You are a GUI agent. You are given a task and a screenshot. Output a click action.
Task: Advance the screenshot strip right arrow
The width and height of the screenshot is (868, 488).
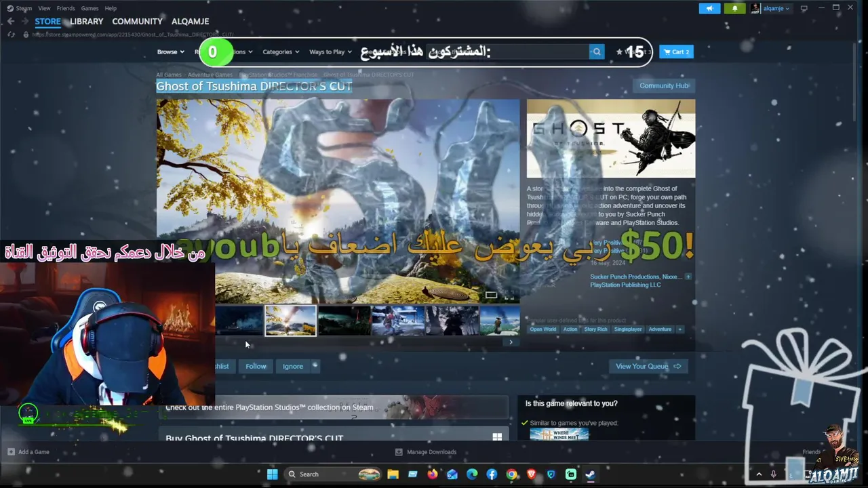[511, 342]
